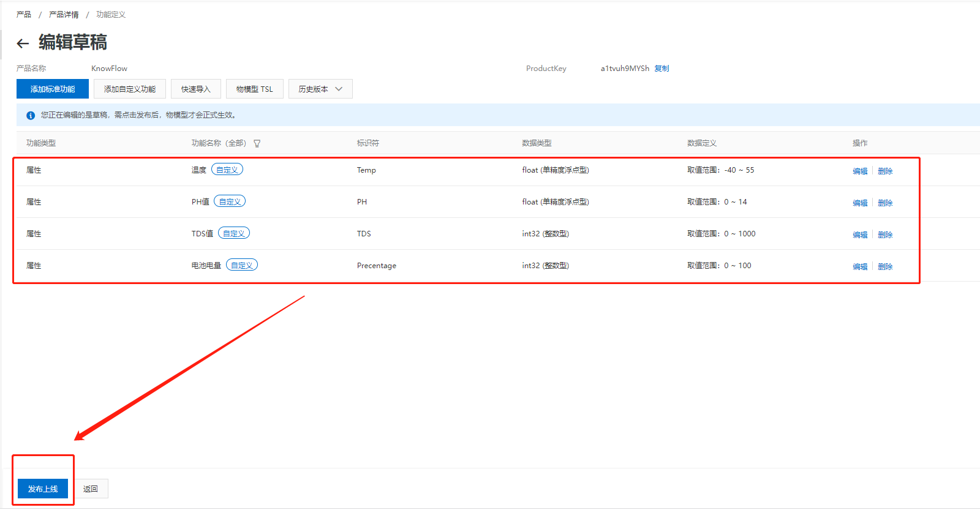This screenshot has height=510, width=980.
Task: Click the ProductKey value a1tvuh9MYSh
Action: click(x=625, y=69)
